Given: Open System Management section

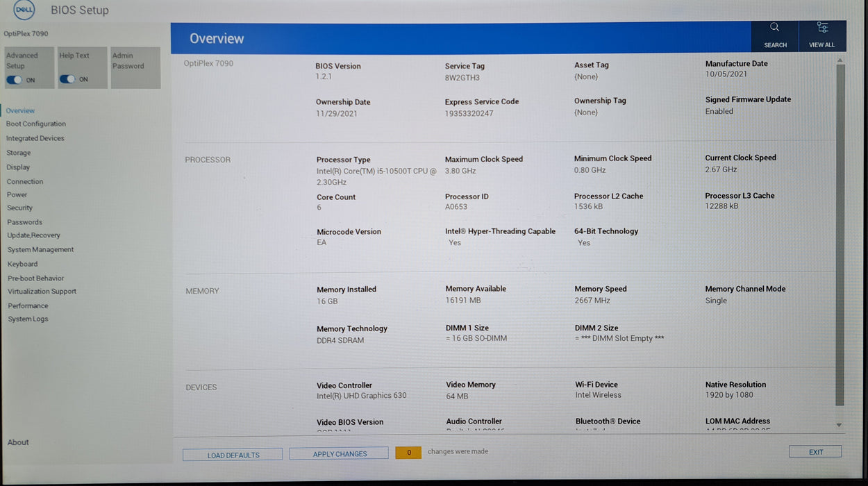Looking at the screenshot, I should tap(41, 249).
